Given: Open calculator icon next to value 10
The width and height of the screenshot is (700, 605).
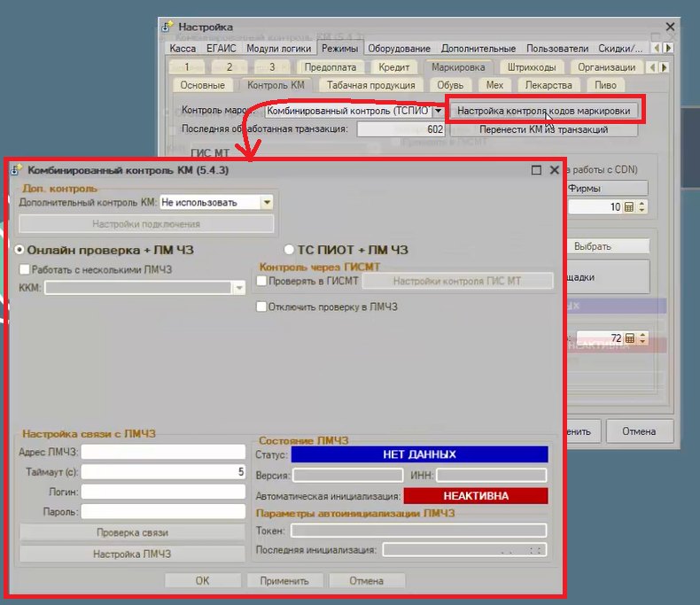Looking at the screenshot, I should coord(628,207).
